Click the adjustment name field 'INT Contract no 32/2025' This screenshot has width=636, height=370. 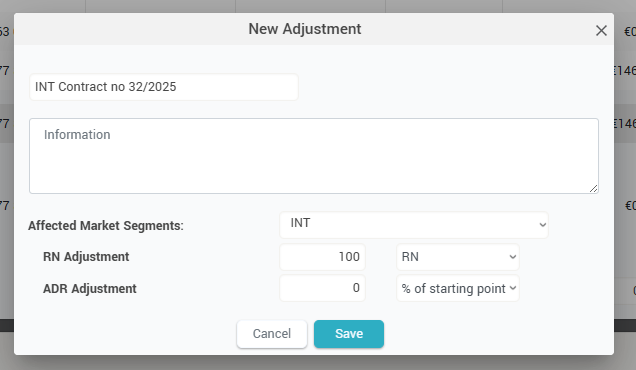pyautogui.click(x=164, y=87)
